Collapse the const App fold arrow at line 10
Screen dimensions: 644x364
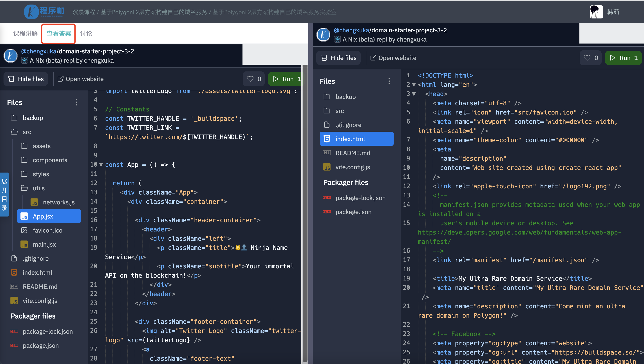point(101,165)
